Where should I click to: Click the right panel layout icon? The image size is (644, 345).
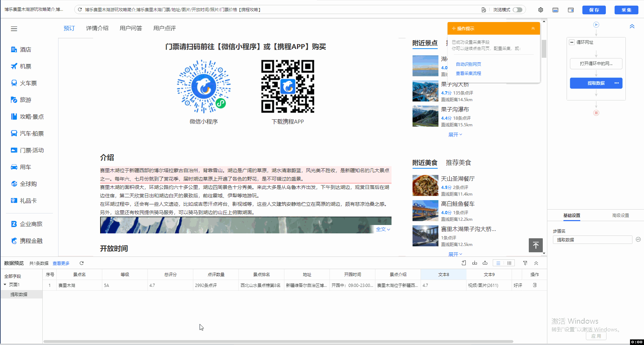(571, 10)
